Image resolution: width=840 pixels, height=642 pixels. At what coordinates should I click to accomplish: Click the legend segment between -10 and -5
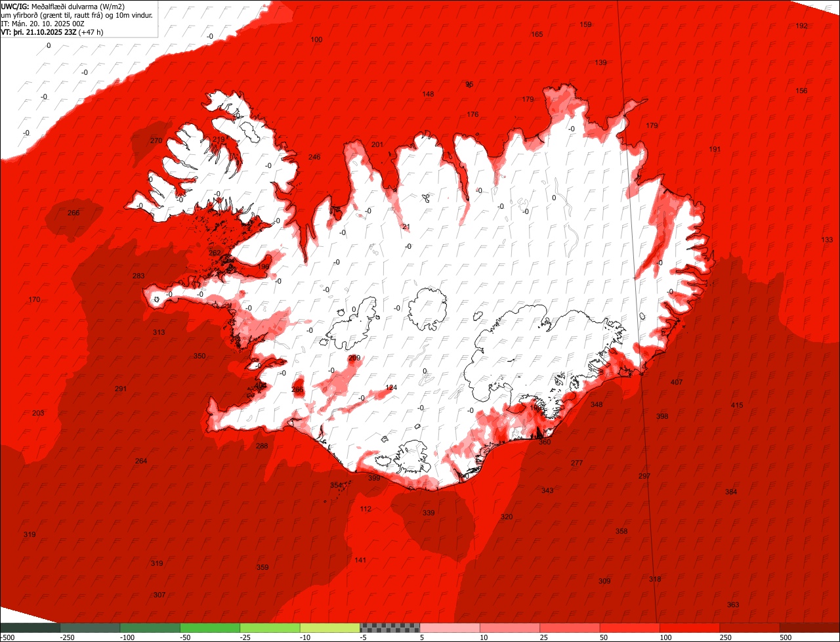(329, 628)
